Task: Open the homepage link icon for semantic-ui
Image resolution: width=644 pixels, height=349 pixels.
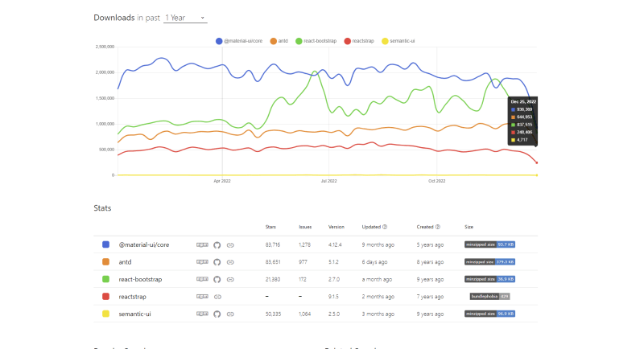Action: tap(230, 314)
